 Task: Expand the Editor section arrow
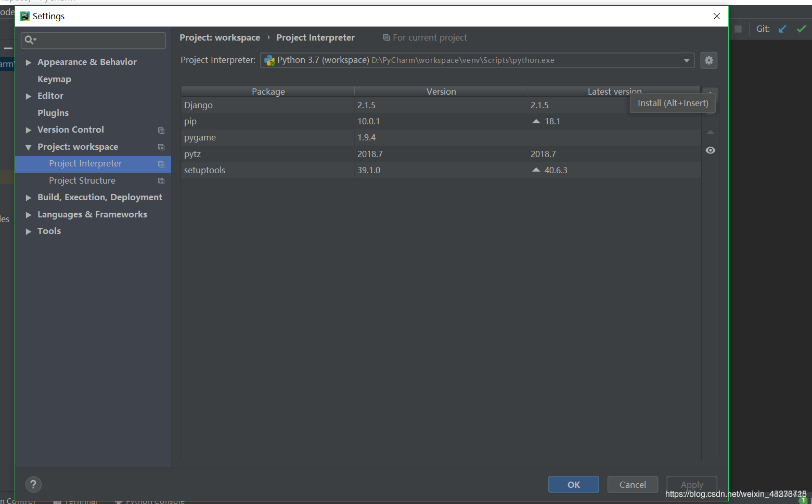(29, 96)
